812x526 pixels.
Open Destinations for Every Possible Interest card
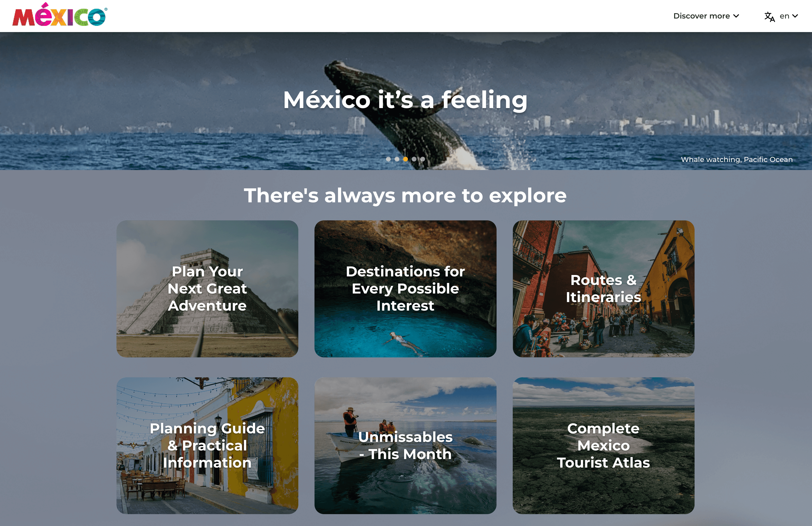pyautogui.click(x=405, y=288)
